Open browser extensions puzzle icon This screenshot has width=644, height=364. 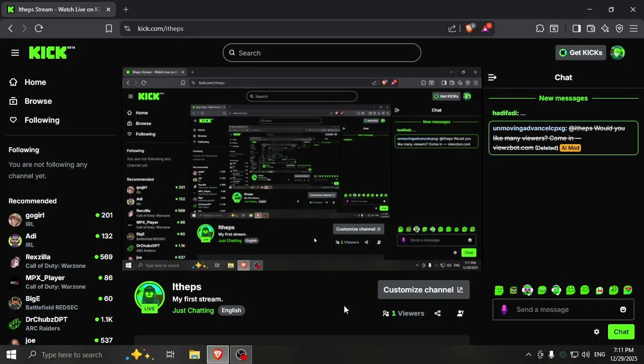point(540,28)
